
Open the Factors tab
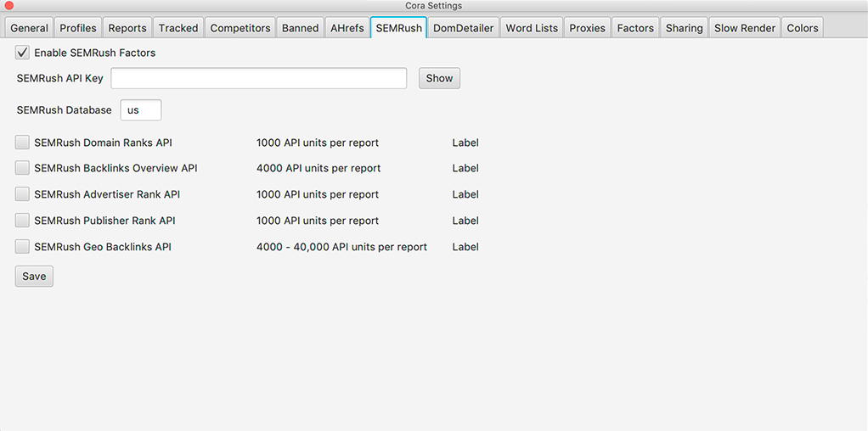tap(635, 28)
